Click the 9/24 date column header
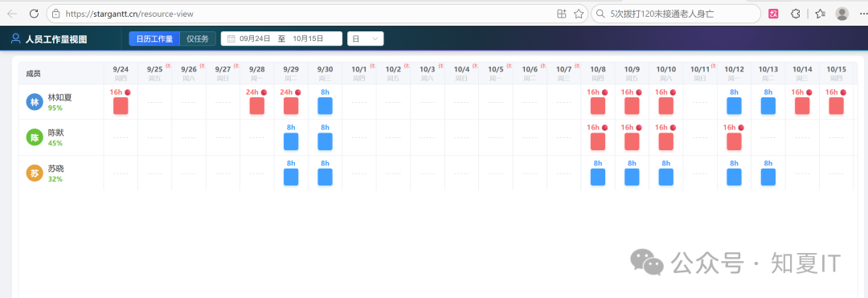The width and height of the screenshot is (868, 298). tap(121, 73)
